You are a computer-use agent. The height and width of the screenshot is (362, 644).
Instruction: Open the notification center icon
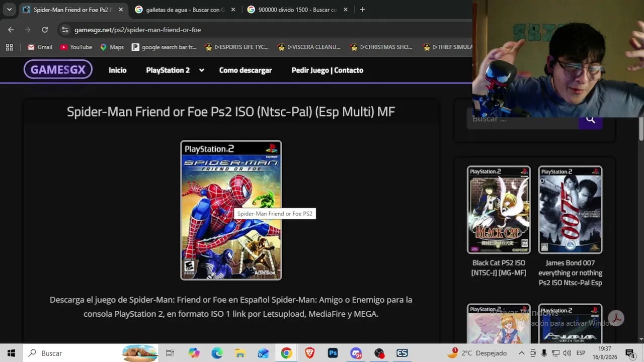[x=630, y=353]
